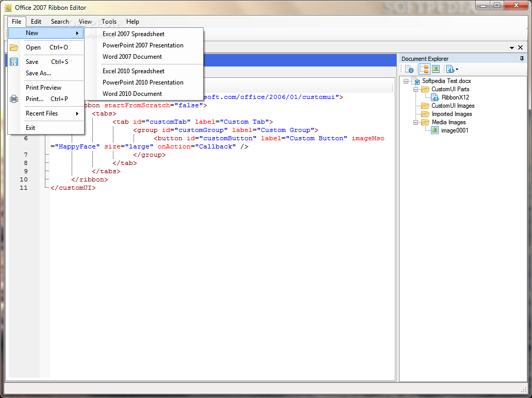Choose Open from the File menu

pos(46,47)
